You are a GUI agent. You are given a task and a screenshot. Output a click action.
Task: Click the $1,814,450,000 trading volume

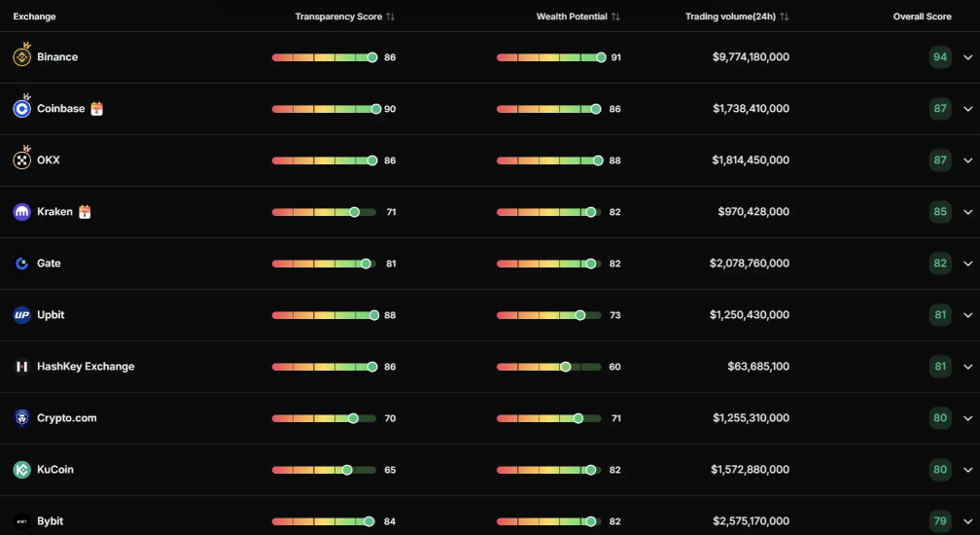pyautogui.click(x=751, y=160)
